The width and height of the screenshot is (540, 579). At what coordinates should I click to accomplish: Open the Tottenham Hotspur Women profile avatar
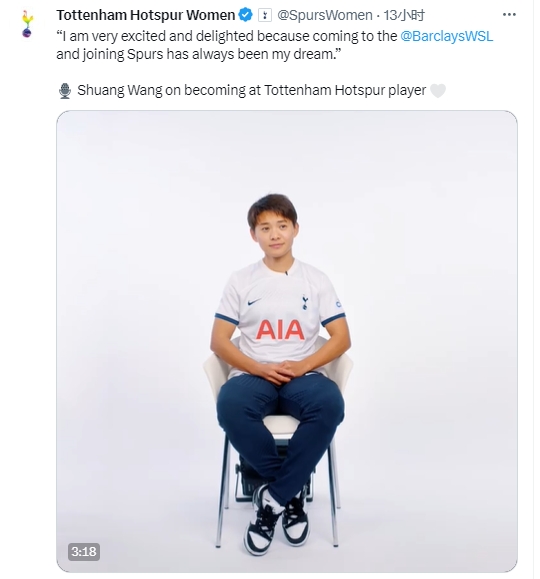click(27, 24)
